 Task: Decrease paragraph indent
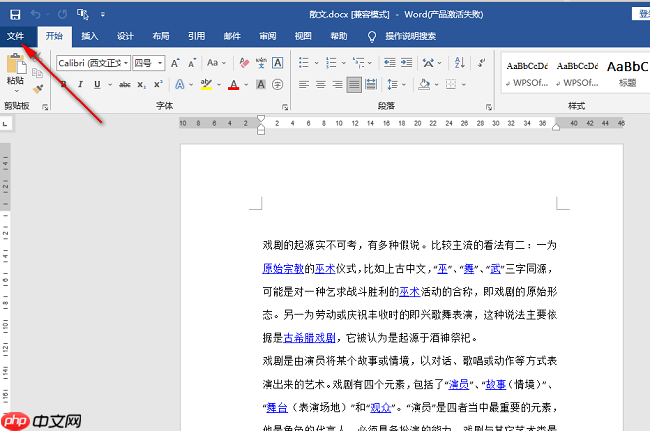(389, 63)
